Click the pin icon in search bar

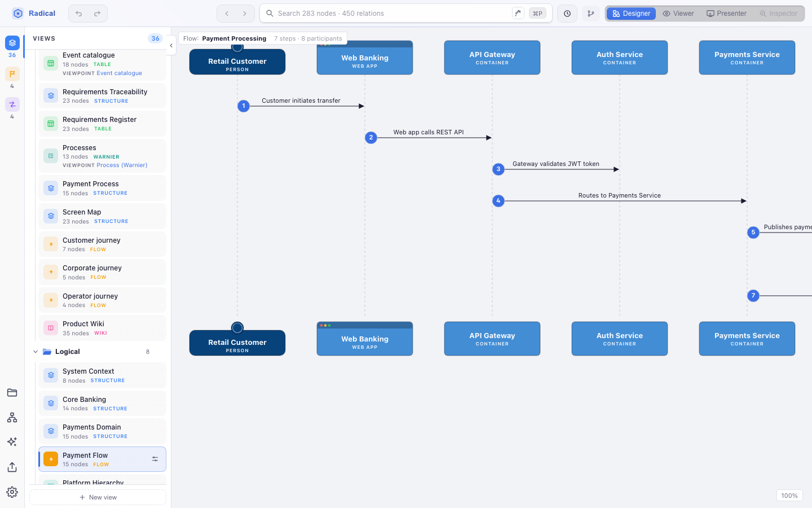pos(518,14)
